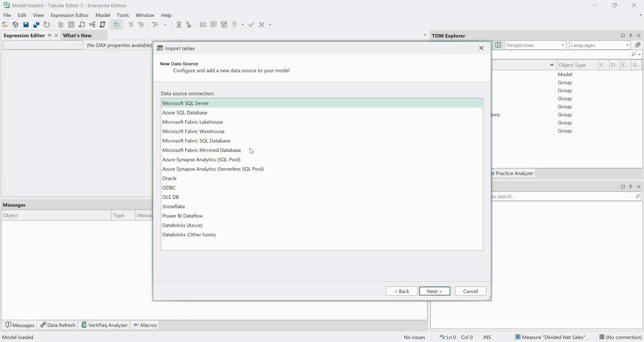644x342 pixels.
Task: Select Snowflake data source
Action: click(x=322, y=206)
